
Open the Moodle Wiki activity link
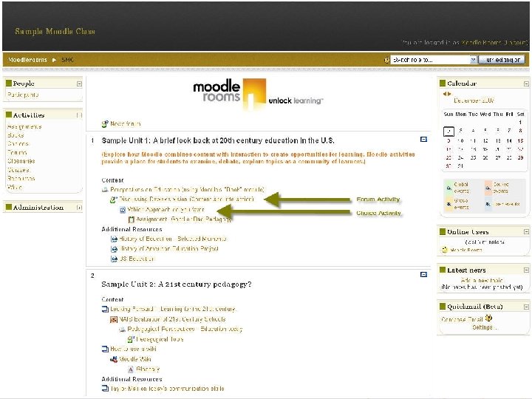tap(135, 359)
